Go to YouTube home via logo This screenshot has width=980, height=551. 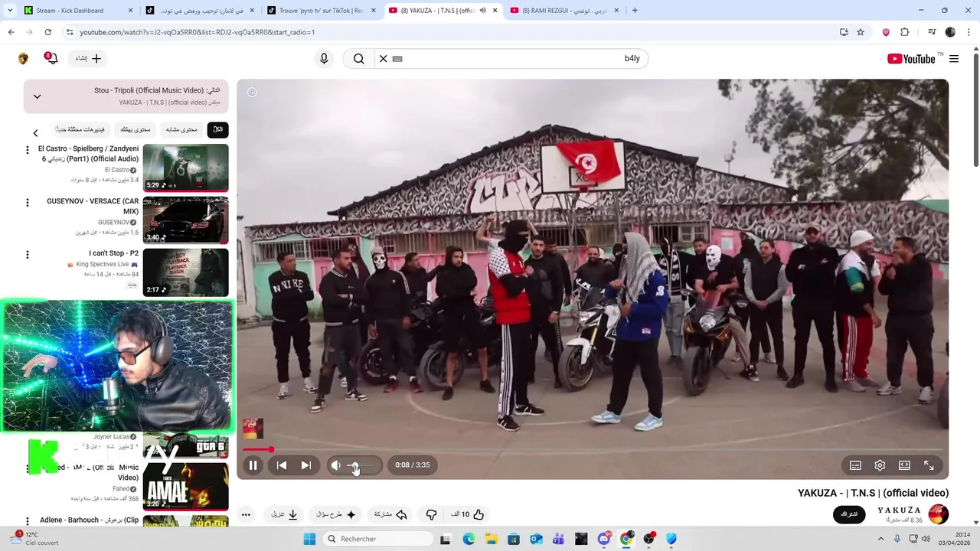[x=911, y=59]
